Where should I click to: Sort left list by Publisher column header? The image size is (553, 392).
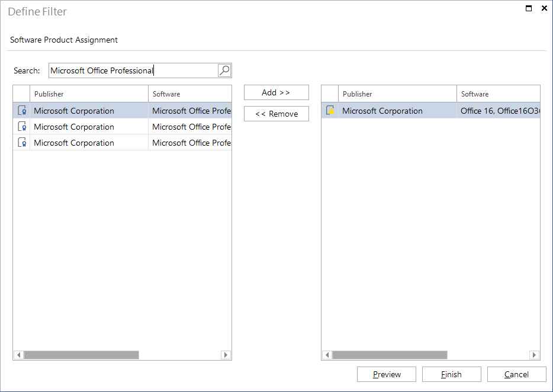[89, 94]
